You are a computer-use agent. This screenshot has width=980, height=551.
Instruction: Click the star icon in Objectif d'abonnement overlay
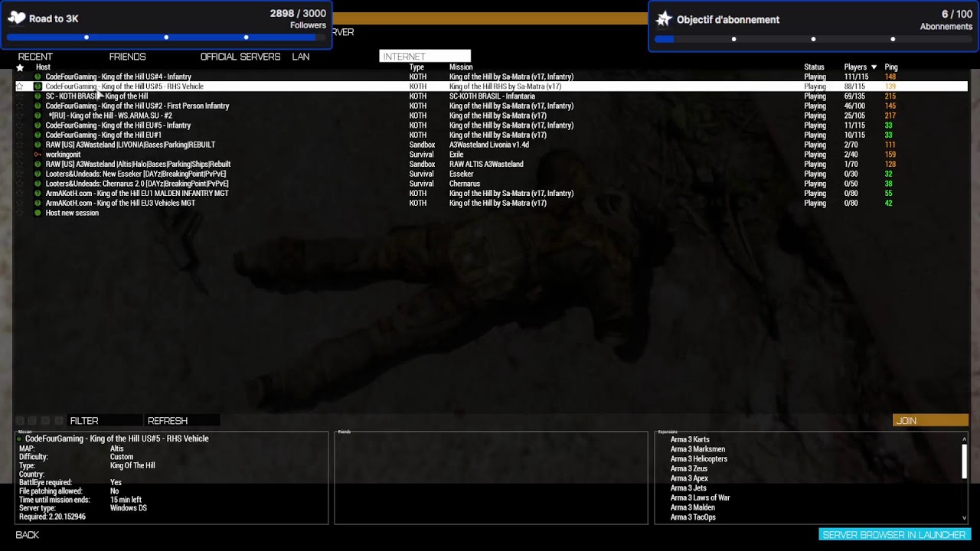pyautogui.click(x=664, y=19)
